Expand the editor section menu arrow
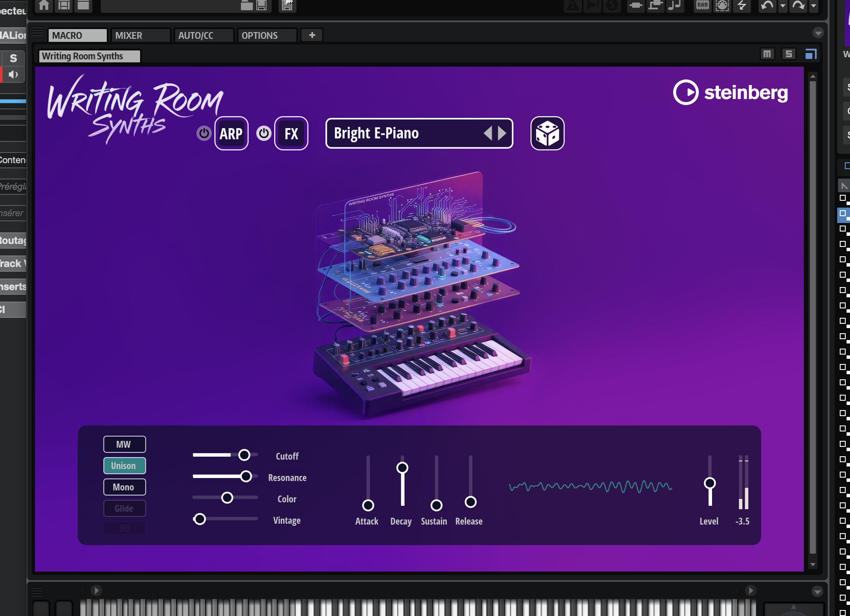 click(818, 33)
